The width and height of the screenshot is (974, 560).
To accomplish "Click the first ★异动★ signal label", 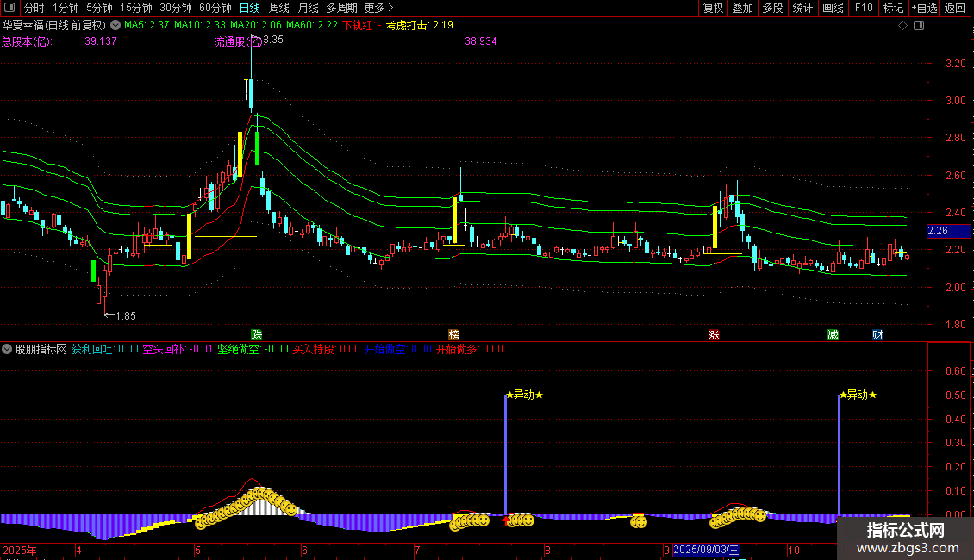I will 524,395.
